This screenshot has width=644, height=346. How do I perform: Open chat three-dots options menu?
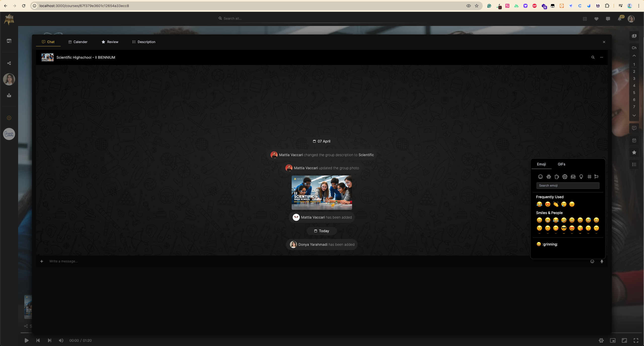click(601, 57)
